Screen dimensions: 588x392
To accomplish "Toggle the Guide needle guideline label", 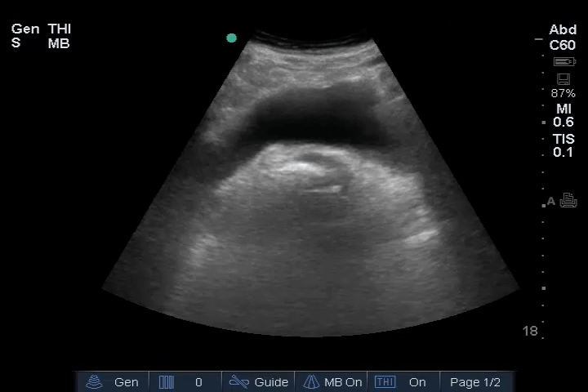I will click(271, 382).
